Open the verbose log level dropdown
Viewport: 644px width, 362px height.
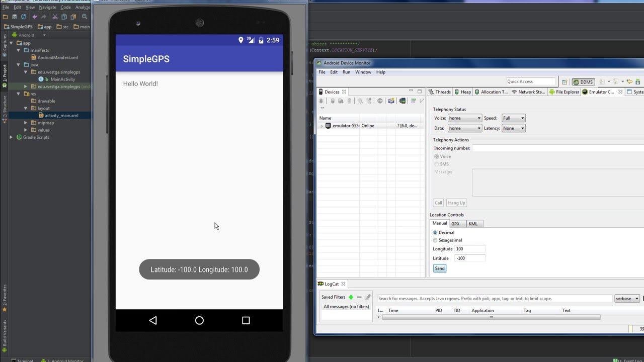(627, 299)
